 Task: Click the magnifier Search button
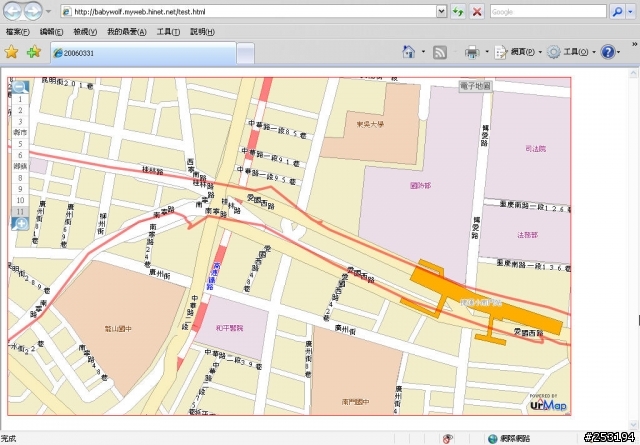pyautogui.click(x=617, y=12)
